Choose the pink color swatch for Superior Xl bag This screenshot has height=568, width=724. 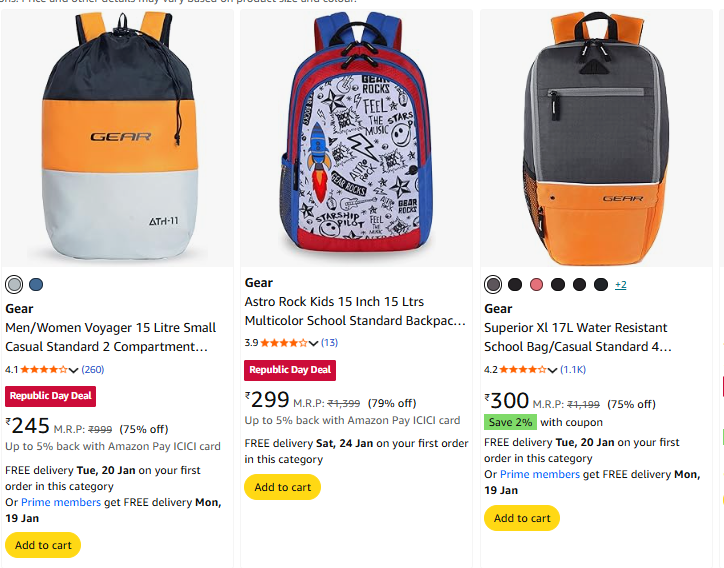(x=536, y=284)
